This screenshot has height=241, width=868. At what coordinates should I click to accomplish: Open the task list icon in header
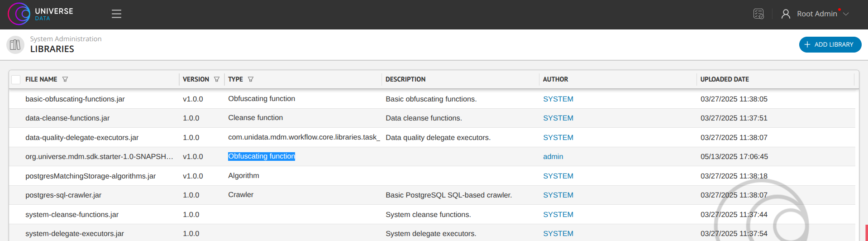(758, 14)
